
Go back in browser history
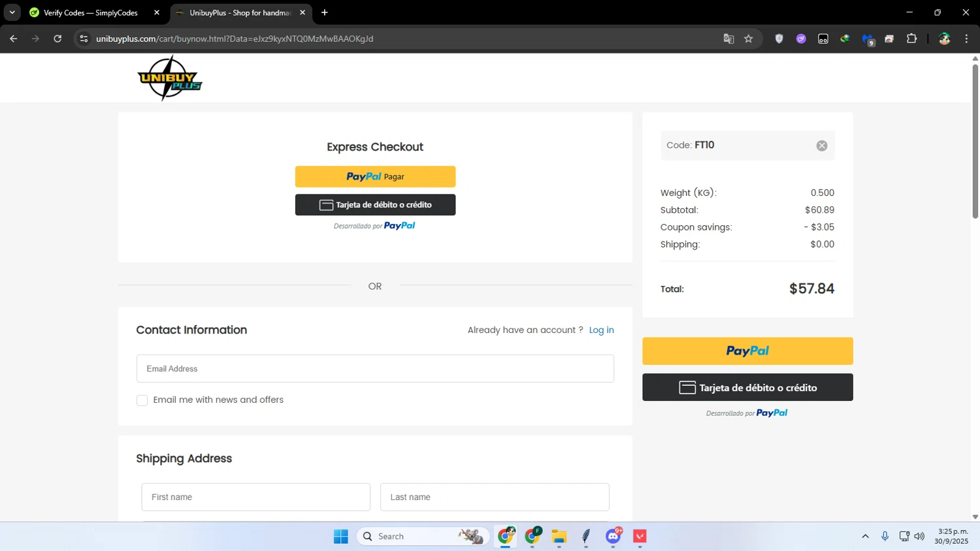(x=13, y=39)
